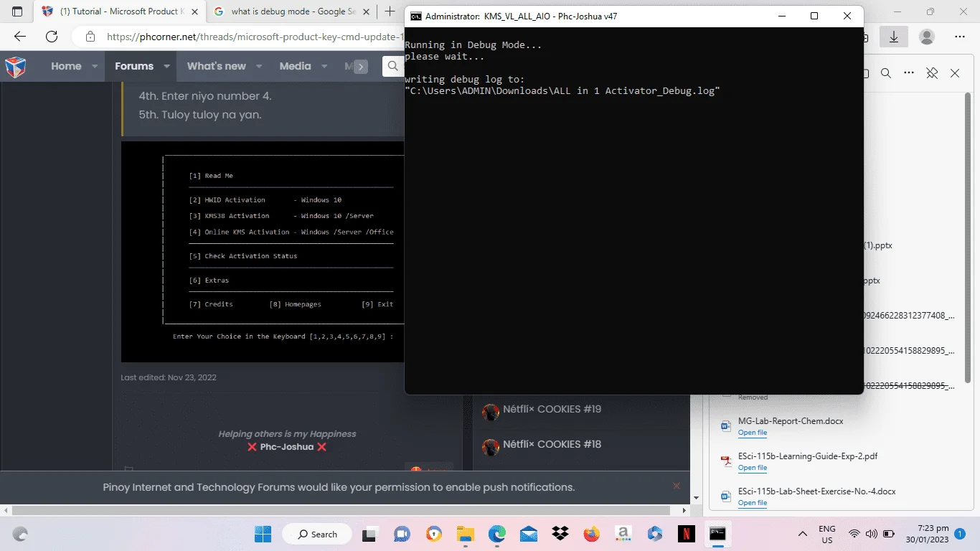This screenshot has height=551, width=980.
Task: Open a new browser tab
Action: [x=390, y=11]
